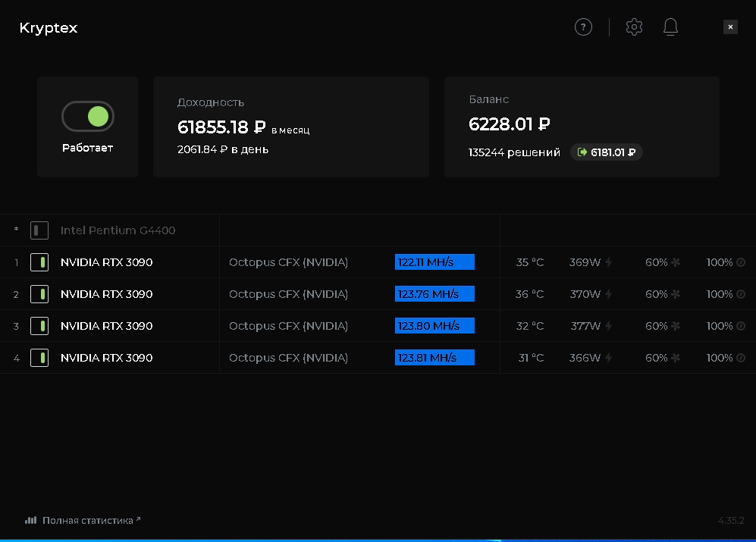The image size is (756, 542).
Task: Open Полная статистика link
Action: click(x=88, y=520)
